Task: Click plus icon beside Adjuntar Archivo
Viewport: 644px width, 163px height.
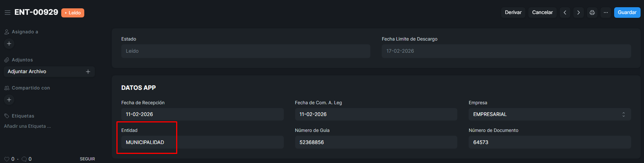Action: point(88,72)
